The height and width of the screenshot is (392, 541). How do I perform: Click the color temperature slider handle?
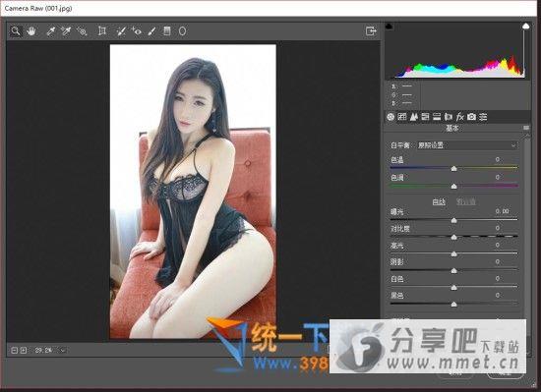[x=454, y=168]
